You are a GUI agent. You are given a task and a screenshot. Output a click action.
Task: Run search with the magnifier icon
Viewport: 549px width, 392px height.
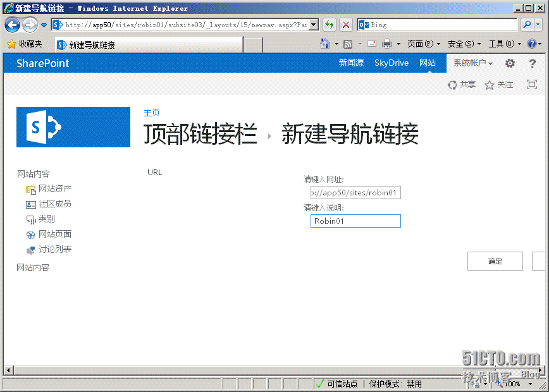click(x=527, y=25)
